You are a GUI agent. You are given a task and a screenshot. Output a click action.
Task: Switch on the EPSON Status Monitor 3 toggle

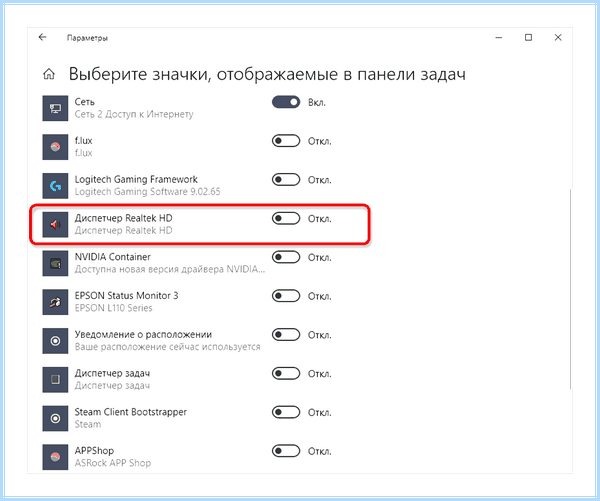point(286,296)
